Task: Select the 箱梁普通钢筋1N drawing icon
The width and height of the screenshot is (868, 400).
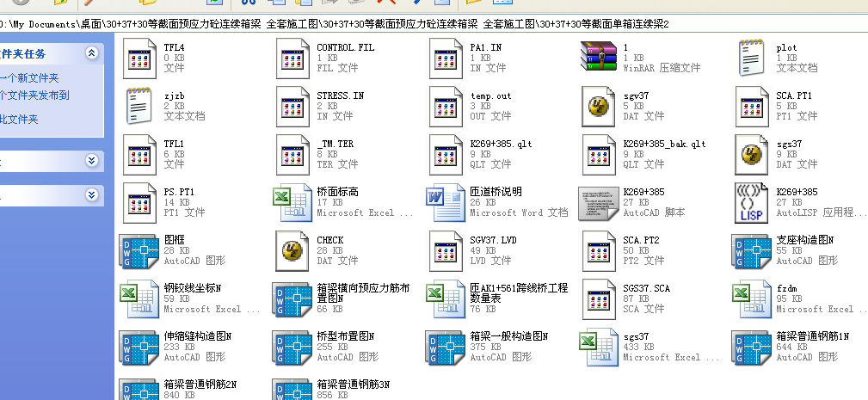Action: [753, 348]
